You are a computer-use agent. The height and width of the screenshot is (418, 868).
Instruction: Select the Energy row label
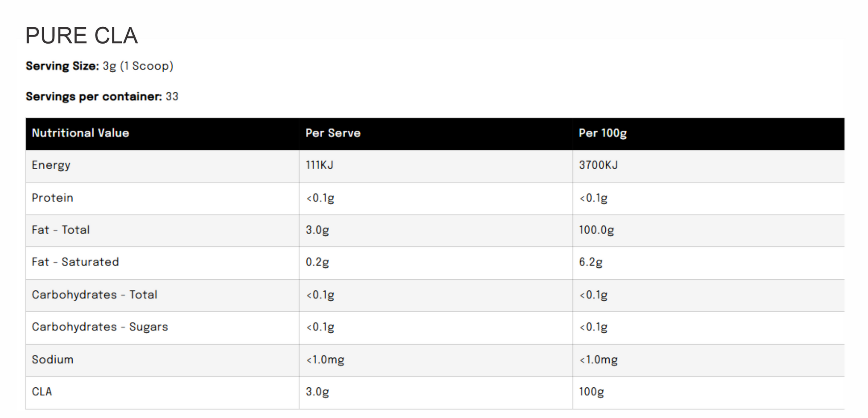click(51, 165)
